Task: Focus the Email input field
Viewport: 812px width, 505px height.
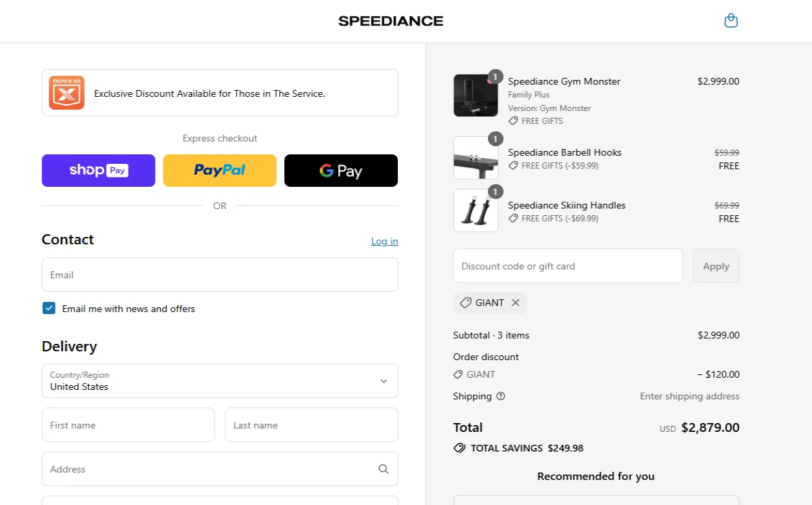Action: [x=220, y=275]
